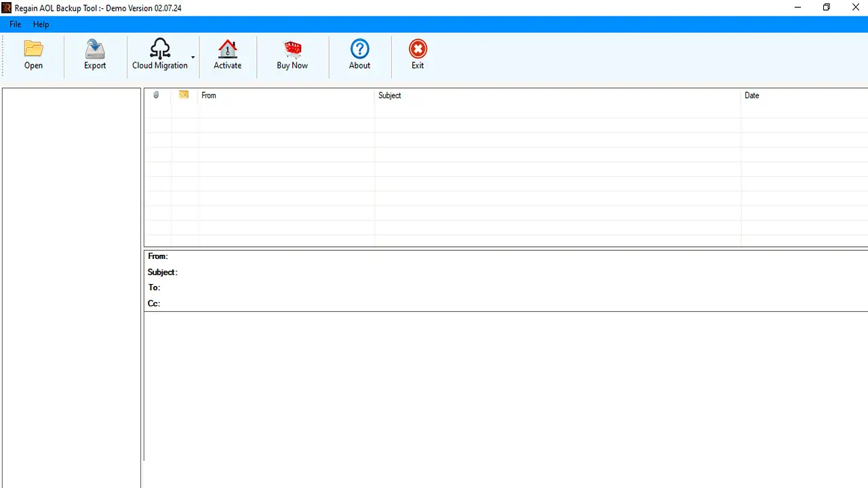Sort messages by the Date column header
868x488 pixels.
(804, 96)
